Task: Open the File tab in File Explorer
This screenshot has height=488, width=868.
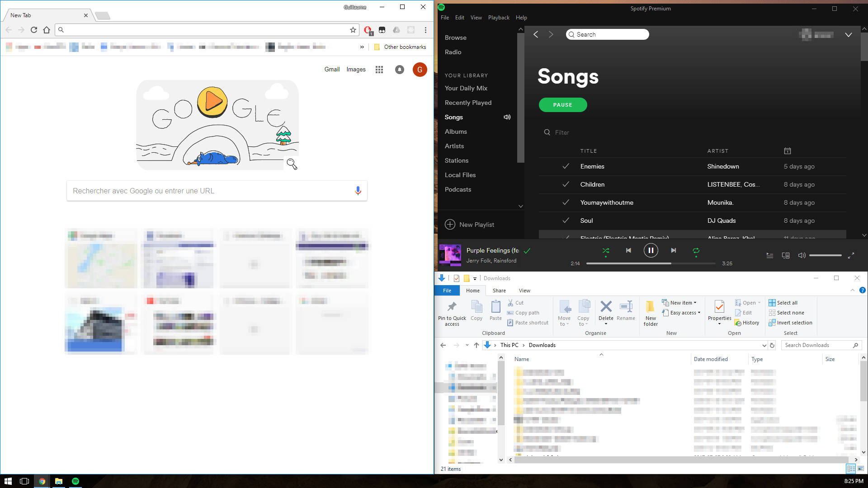Action: pyautogui.click(x=447, y=291)
